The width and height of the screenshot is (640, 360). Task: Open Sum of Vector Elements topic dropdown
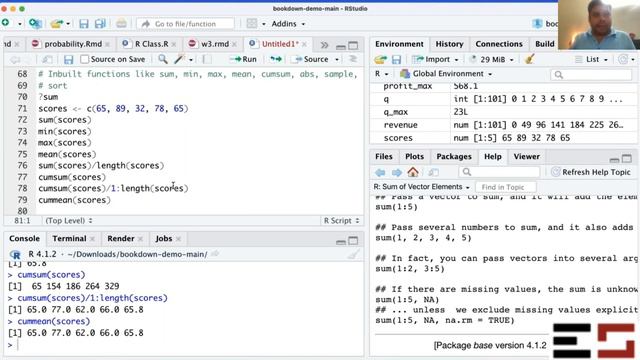pyautogui.click(x=422, y=187)
